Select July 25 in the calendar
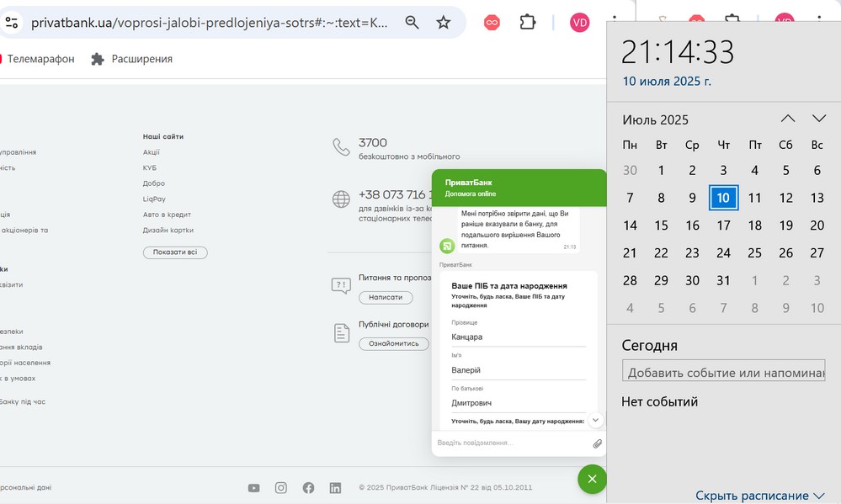Viewport: 841px width, 504px height. 754,252
